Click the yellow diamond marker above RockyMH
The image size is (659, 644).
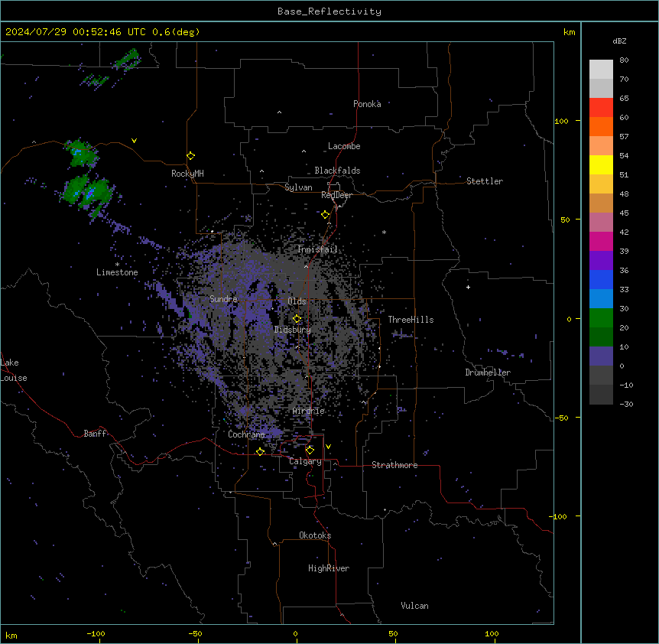coord(190,156)
